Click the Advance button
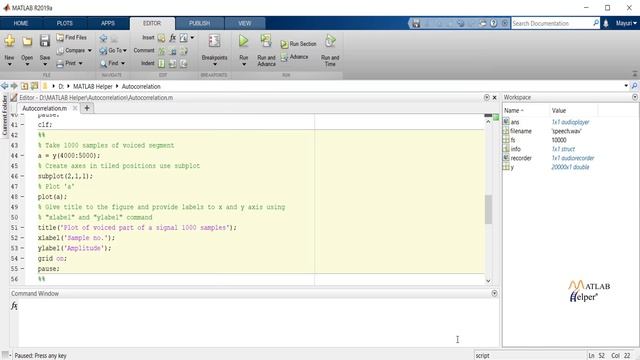The height and width of the screenshot is (360, 640). pyautogui.click(x=294, y=57)
